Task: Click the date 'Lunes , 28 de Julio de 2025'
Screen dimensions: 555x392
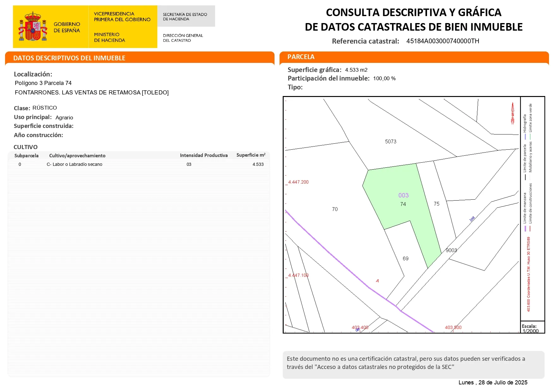Action: pyautogui.click(x=493, y=383)
